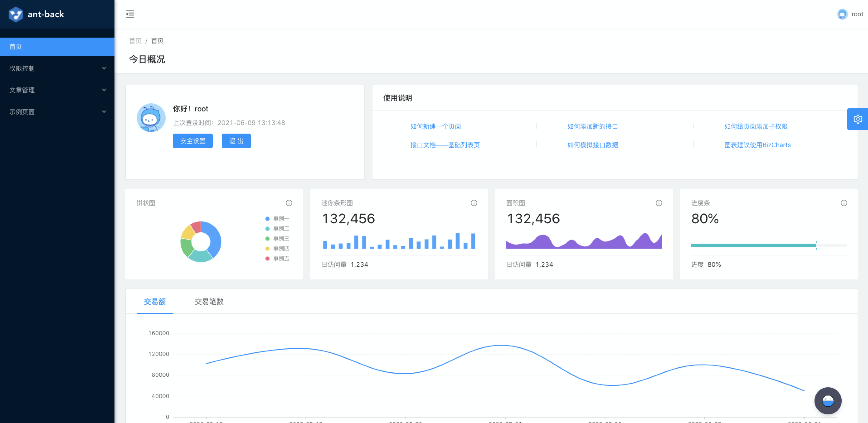Open the 图表建议使用BizCharts link
The image size is (868, 423).
[x=757, y=145]
